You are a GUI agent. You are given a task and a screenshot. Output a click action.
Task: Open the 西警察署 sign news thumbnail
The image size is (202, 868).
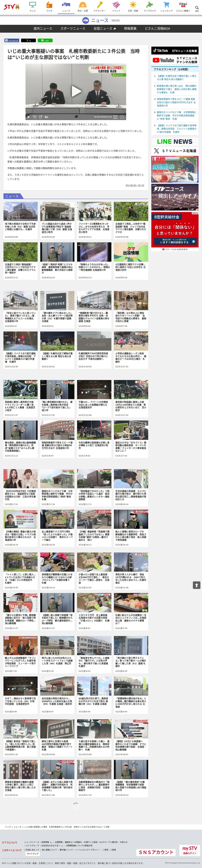[x=57, y=729]
